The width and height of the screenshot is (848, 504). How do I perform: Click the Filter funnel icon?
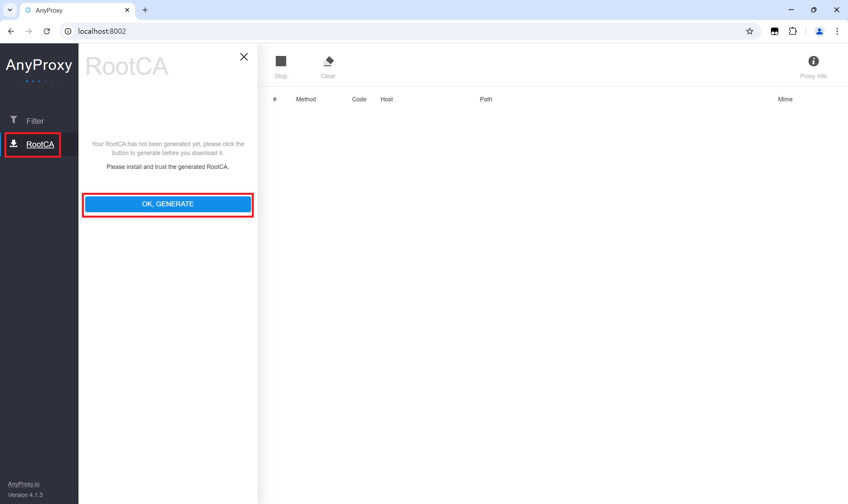(14, 120)
